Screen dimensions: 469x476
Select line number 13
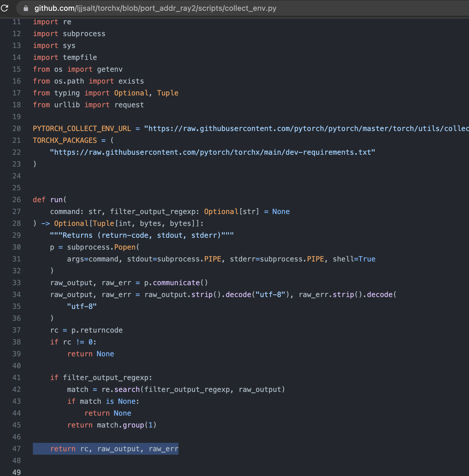point(17,46)
